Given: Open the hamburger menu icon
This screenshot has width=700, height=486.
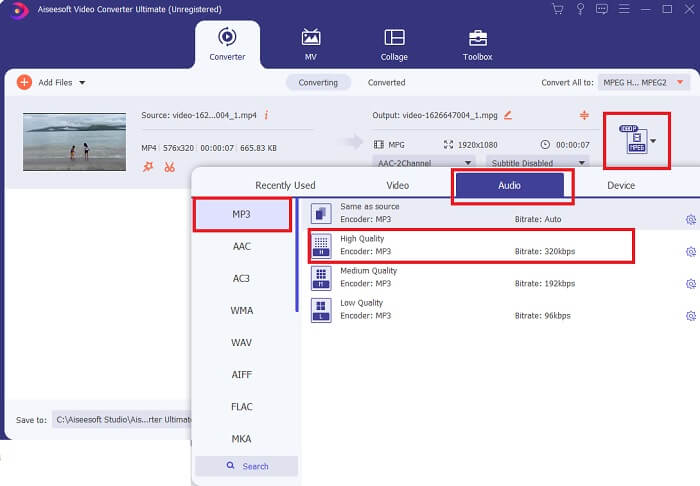Looking at the screenshot, I should tap(624, 9).
